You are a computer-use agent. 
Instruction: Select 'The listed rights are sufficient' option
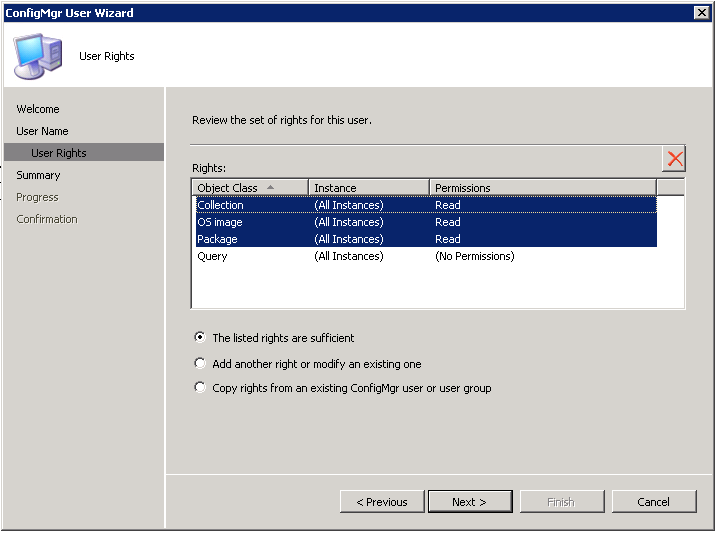point(200,338)
